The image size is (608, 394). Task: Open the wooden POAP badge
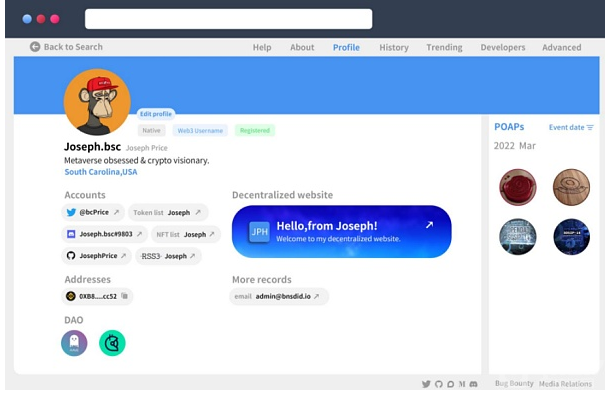(x=571, y=187)
